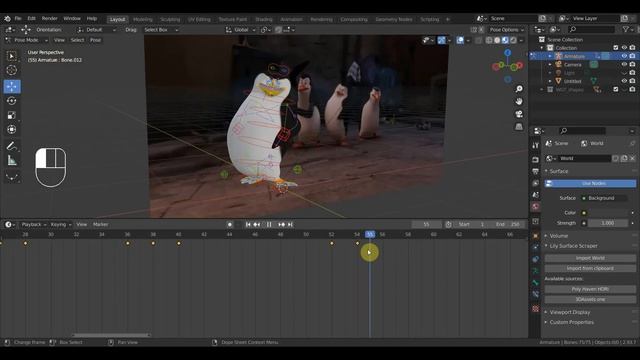Open the Scene properties tab icon
640x360 pixels.
point(536,195)
